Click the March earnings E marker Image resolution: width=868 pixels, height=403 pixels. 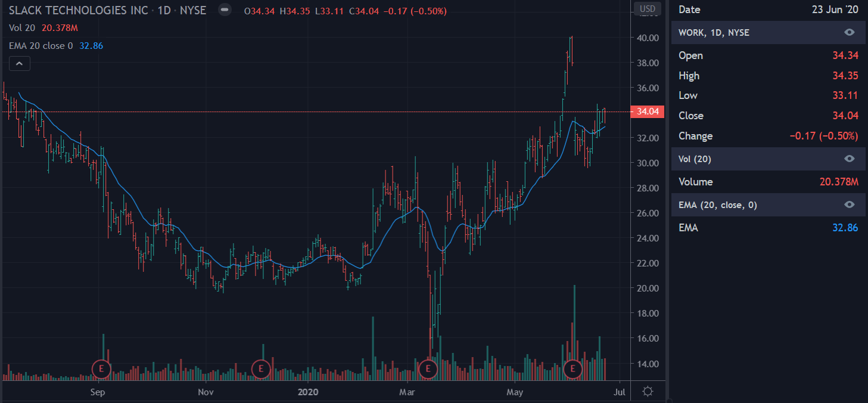[427, 370]
